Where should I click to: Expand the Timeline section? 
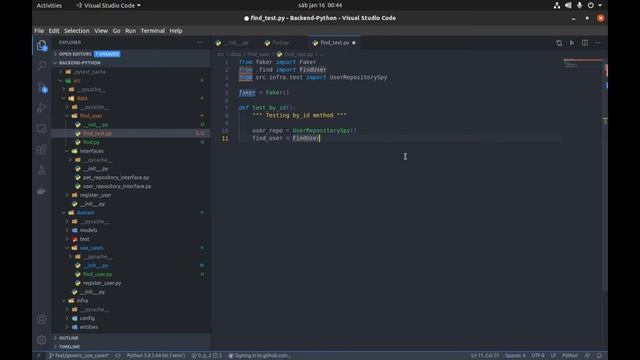click(131, 347)
